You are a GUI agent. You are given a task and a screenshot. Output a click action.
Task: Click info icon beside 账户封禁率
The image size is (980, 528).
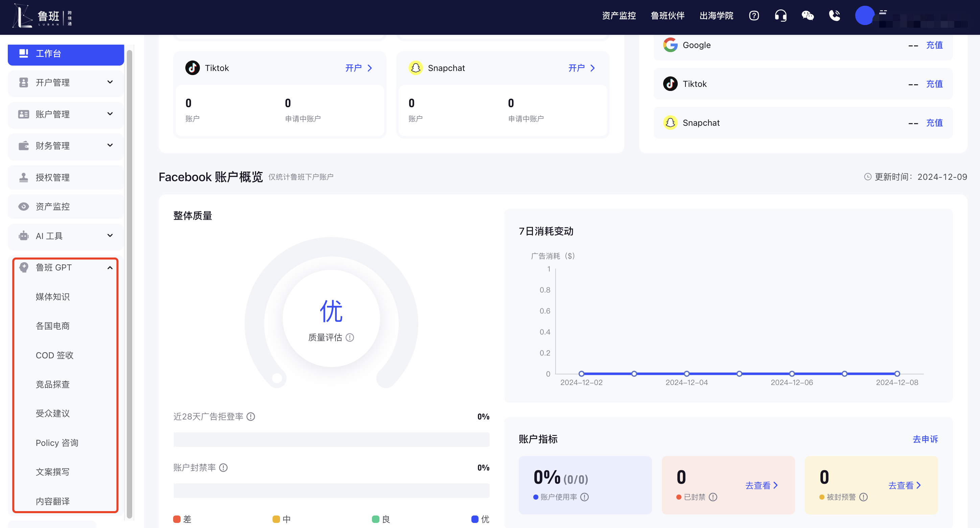tap(223, 467)
